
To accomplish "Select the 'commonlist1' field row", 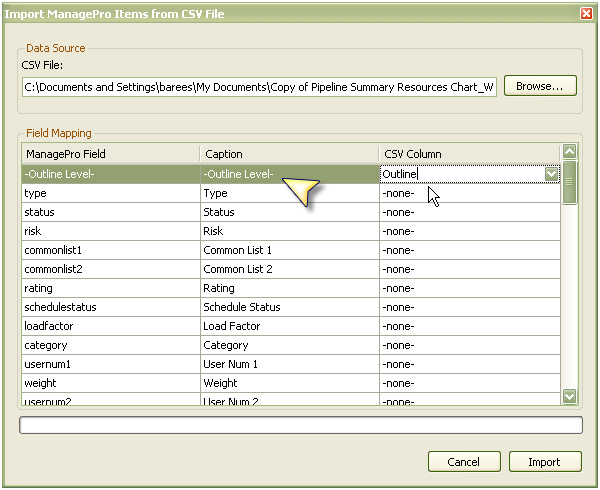I will click(x=111, y=250).
